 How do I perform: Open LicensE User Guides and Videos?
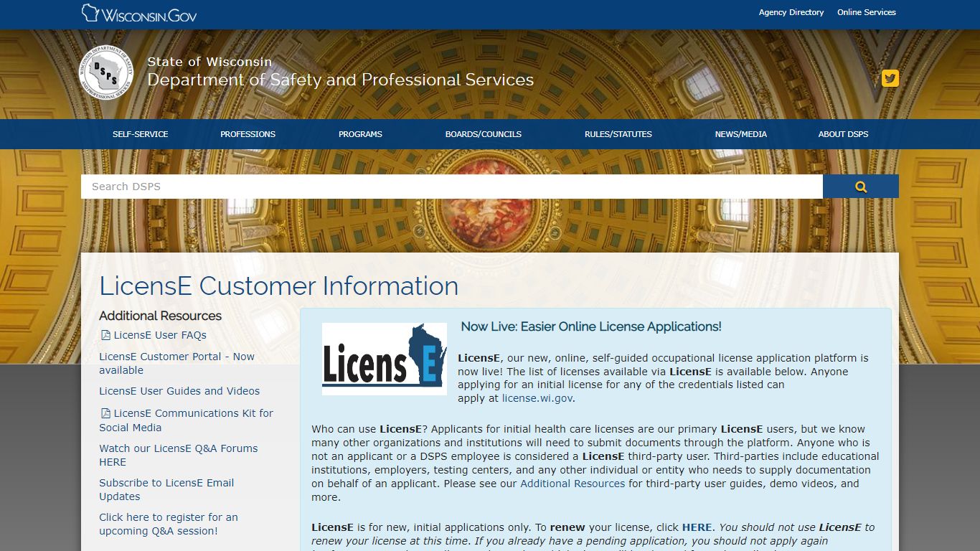coord(179,391)
